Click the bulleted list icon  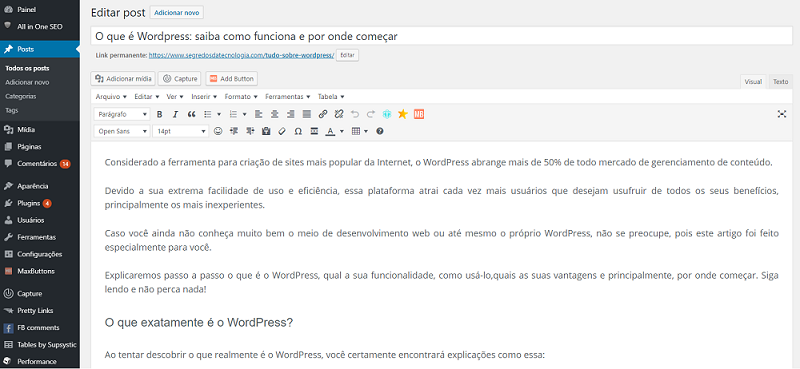(x=208, y=114)
